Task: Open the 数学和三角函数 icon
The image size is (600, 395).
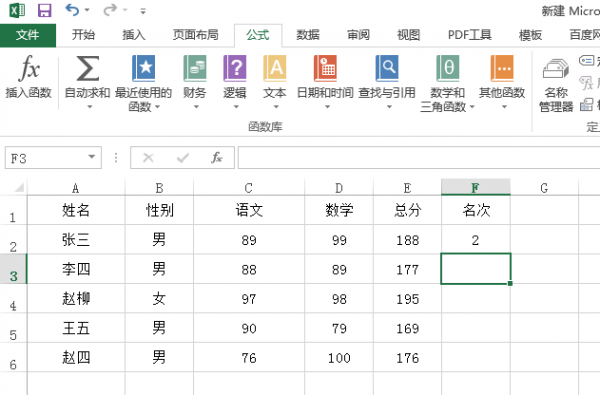Action: (x=448, y=68)
